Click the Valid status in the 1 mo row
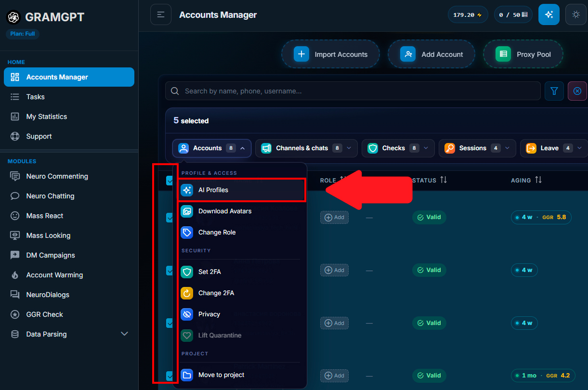 click(x=429, y=376)
